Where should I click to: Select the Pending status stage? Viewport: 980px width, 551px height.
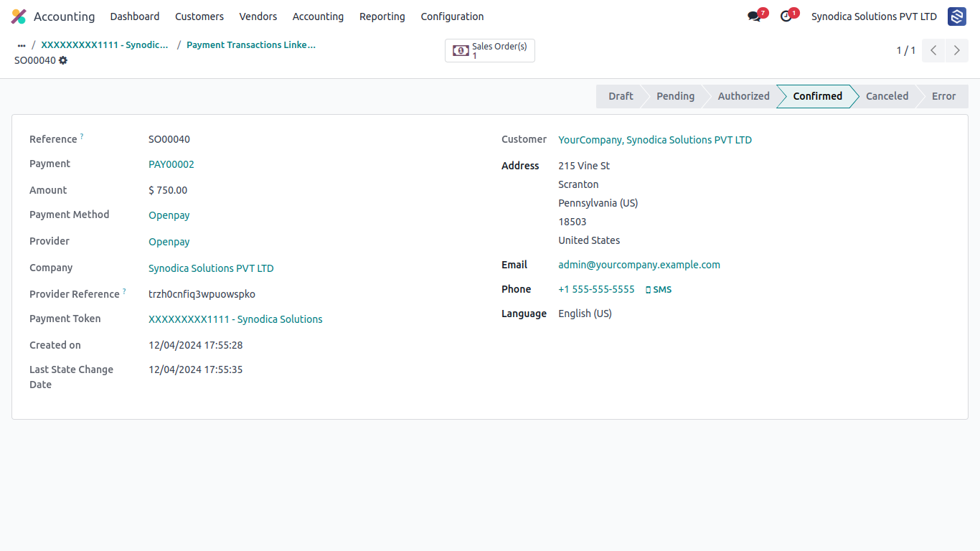(x=675, y=96)
